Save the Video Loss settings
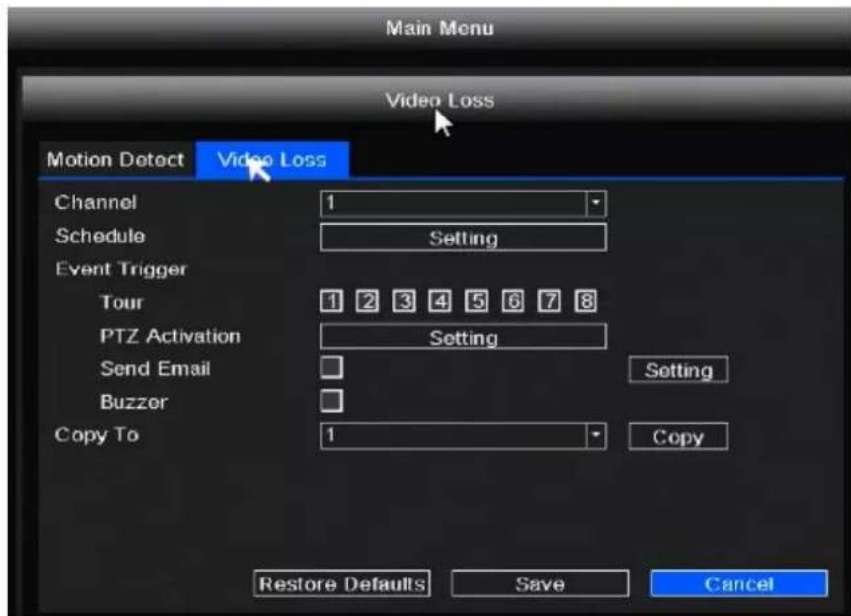The height and width of the screenshot is (616, 851). point(540,584)
